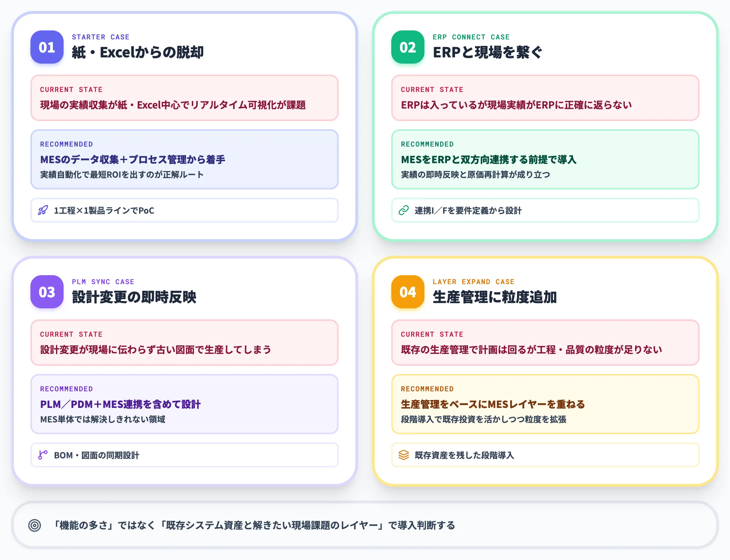Viewport: 730px width, 560px height.
Task: Click the layers icon beside 既存資産を残した段階導入
Action: click(x=403, y=455)
